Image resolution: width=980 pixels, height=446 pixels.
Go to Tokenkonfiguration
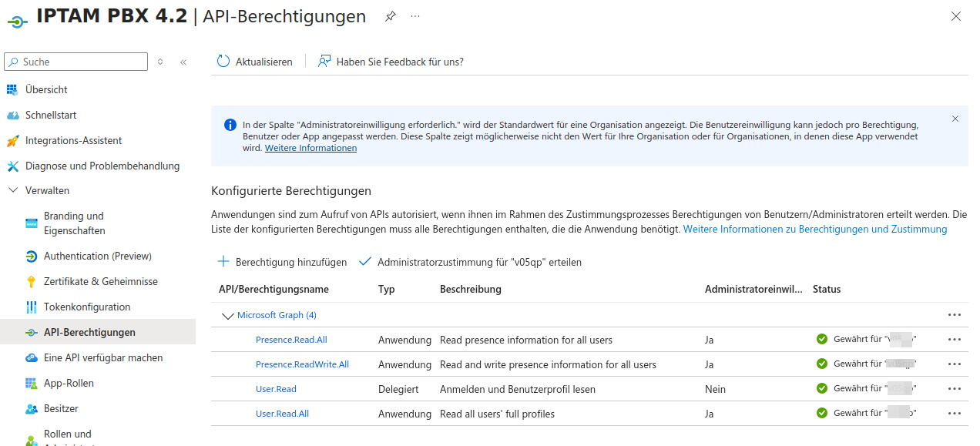coord(86,307)
